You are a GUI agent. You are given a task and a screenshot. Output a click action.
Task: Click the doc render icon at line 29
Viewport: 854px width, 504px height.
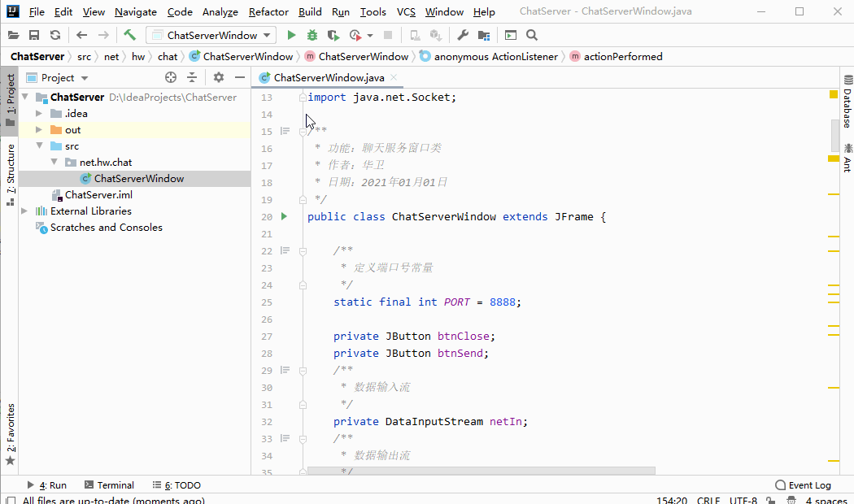285,370
